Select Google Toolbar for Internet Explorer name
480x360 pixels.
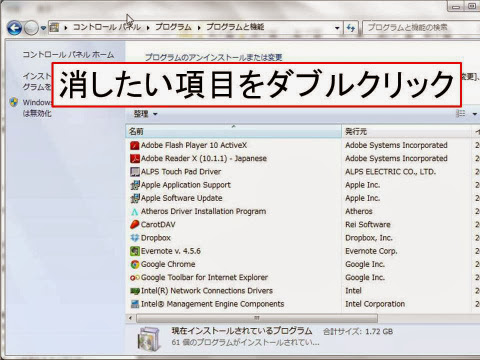click(204, 278)
